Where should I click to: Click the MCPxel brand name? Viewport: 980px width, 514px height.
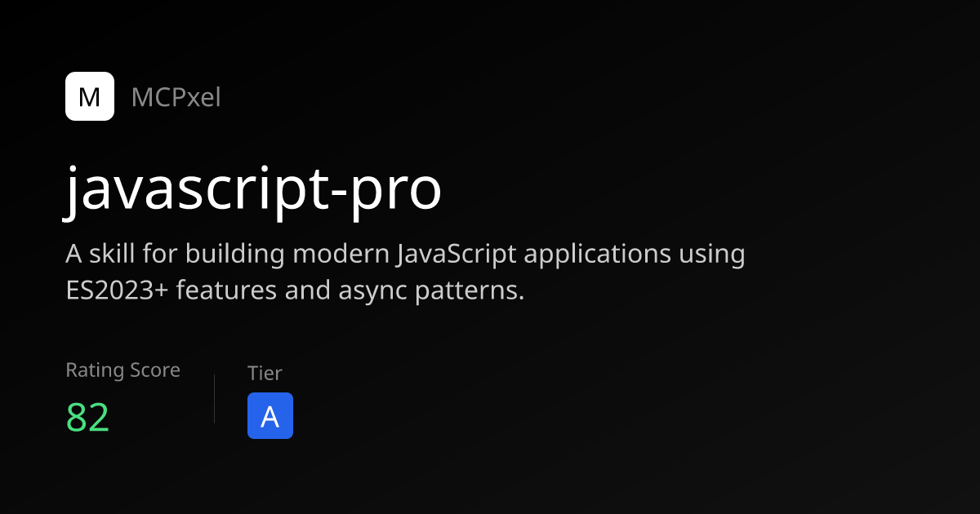pyautogui.click(x=176, y=98)
